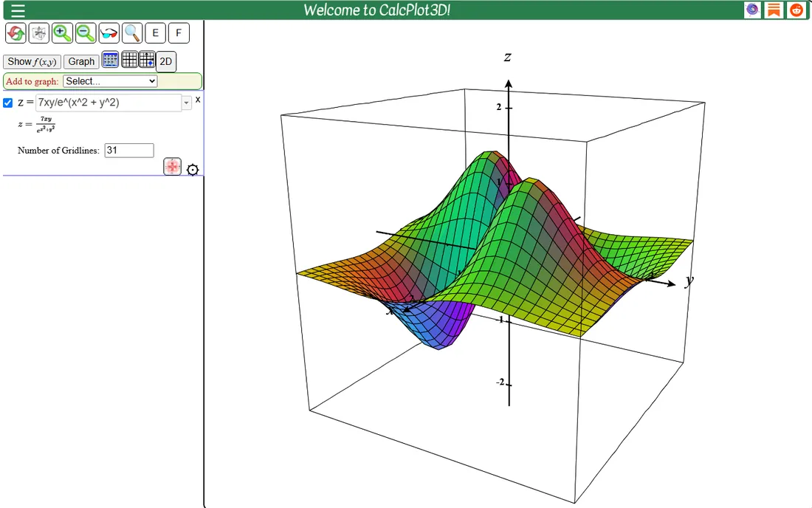Click the orange bookmark icon in header
This screenshot has width=812, height=508.
tap(774, 10)
